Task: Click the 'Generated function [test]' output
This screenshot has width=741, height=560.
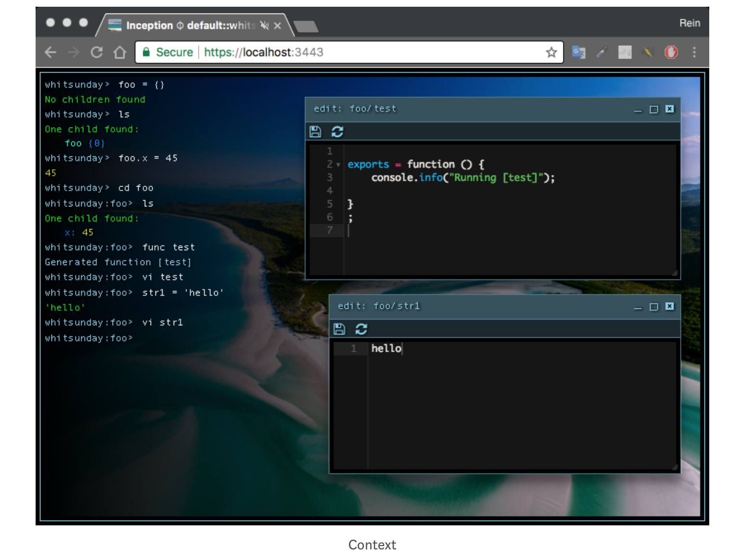Action: (x=118, y=262)
